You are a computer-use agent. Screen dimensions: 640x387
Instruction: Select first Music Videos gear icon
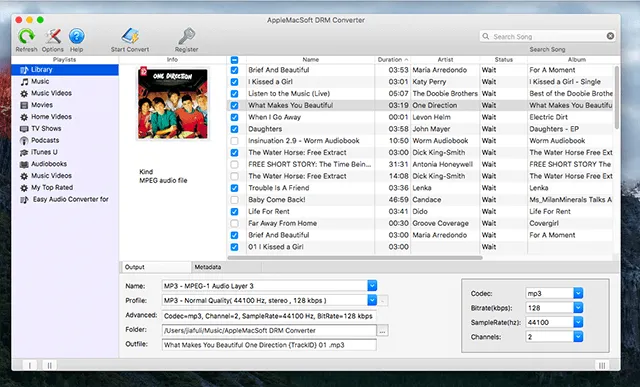pyautogui.click(x=24, y=93)
